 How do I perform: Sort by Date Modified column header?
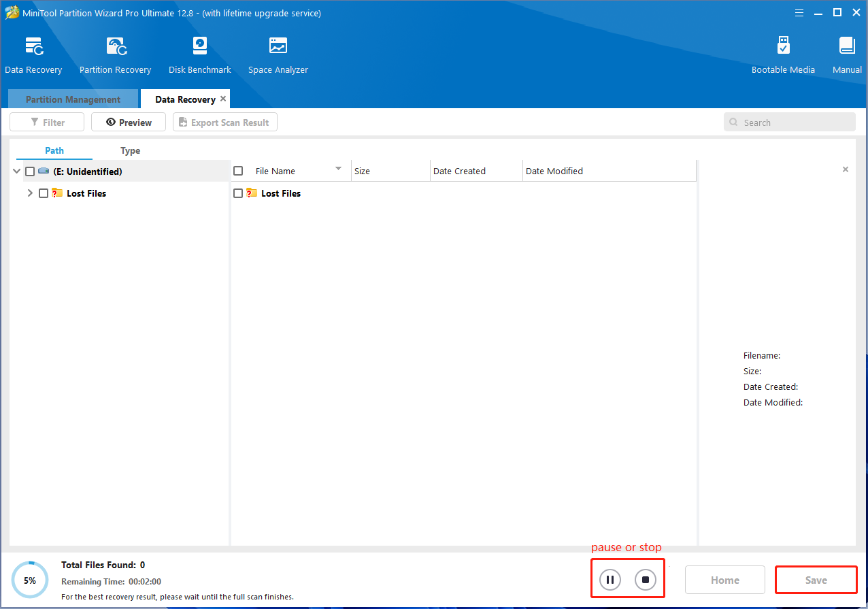(610, 171)
